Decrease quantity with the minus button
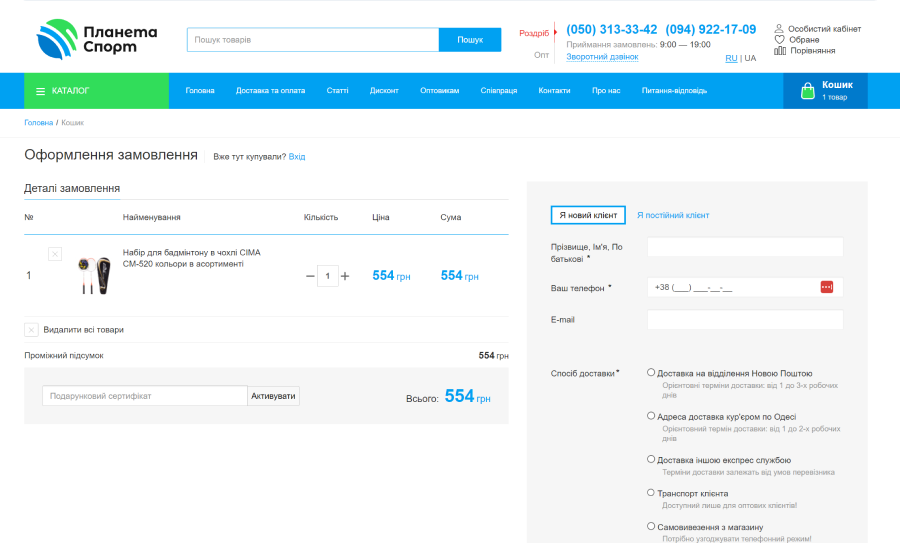 click(x=310, y=276)
